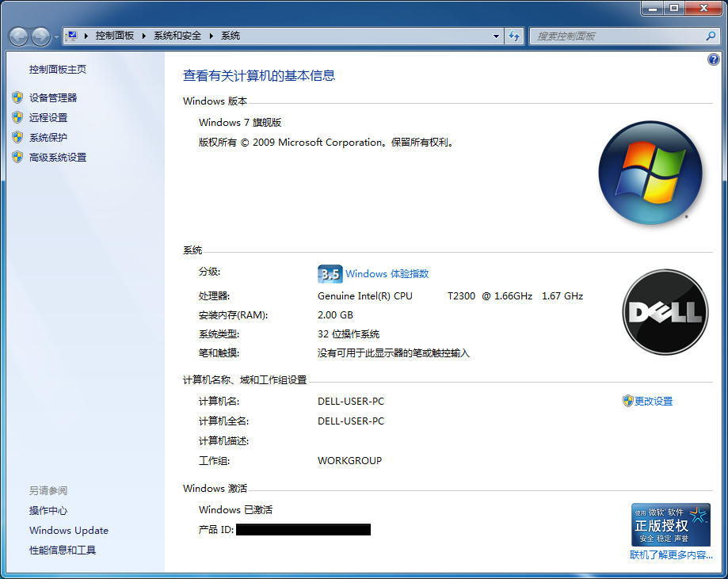Viewport: 728px width, 579px height.
Task: Click the computer icon in address bar
Action: [71, 36]
